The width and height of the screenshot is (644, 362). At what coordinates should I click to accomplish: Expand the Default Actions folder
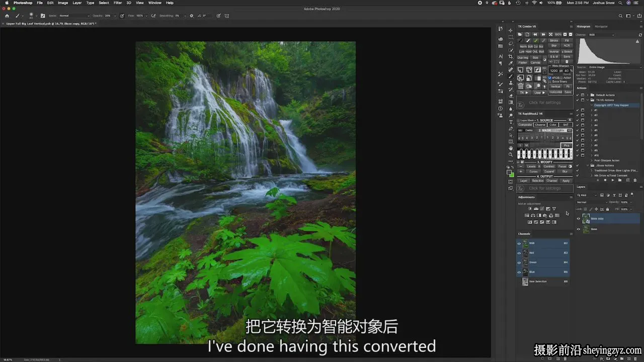587,95
